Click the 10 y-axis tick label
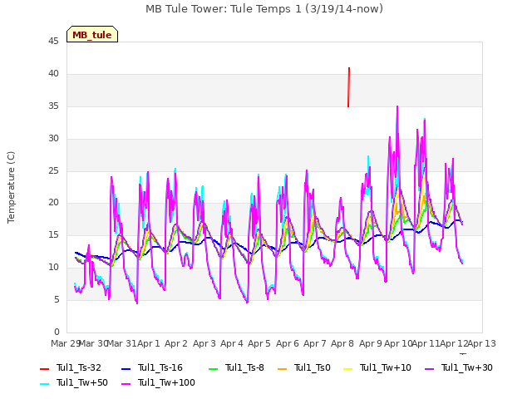Image resolution: width=532 pixels, height=399 pixels. 53,268
